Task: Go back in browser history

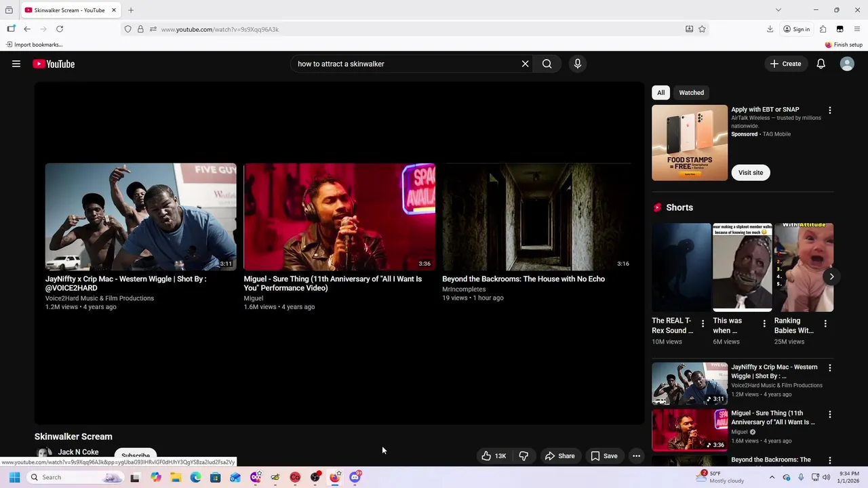Action: 27,29
